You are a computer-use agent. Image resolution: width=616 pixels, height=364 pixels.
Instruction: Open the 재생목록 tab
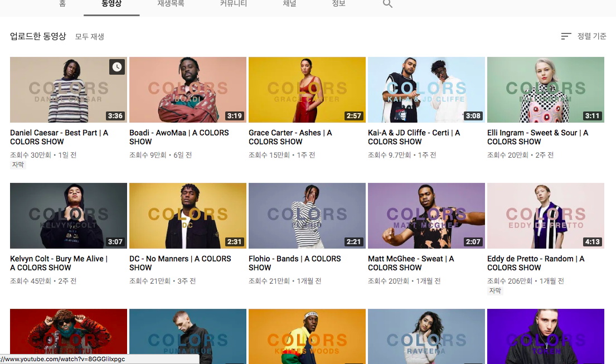(171, 4)
